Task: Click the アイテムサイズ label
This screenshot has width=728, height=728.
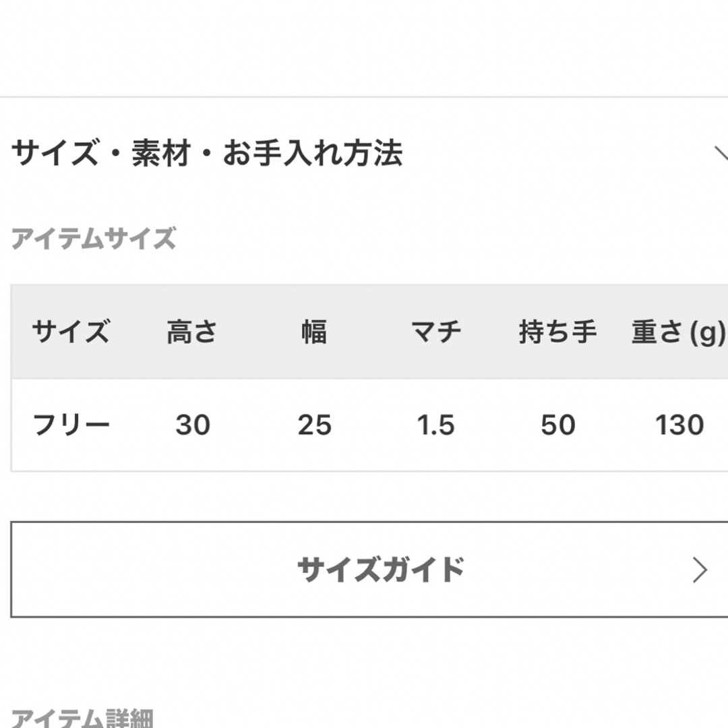Action: tap(93, 239)
